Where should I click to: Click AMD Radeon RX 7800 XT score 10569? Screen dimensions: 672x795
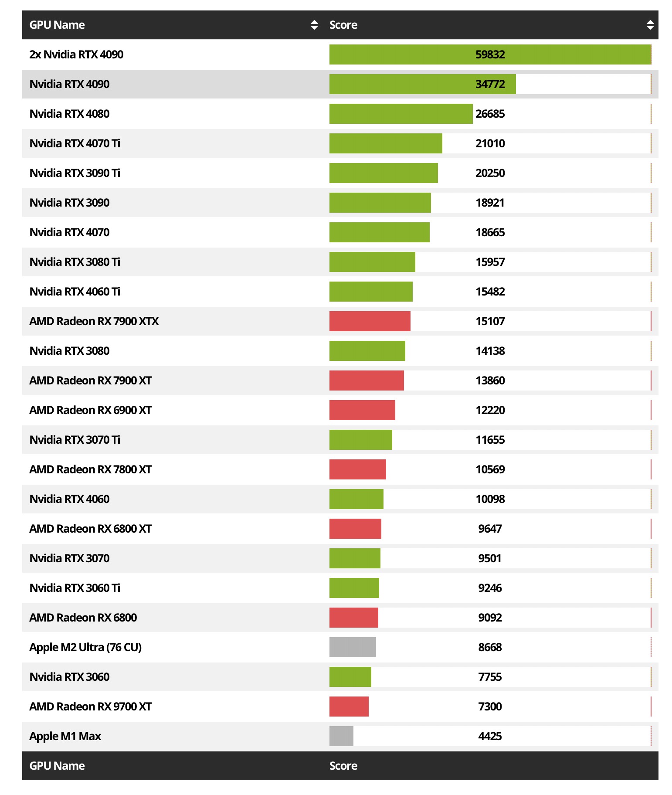click(x=490, y=469)
